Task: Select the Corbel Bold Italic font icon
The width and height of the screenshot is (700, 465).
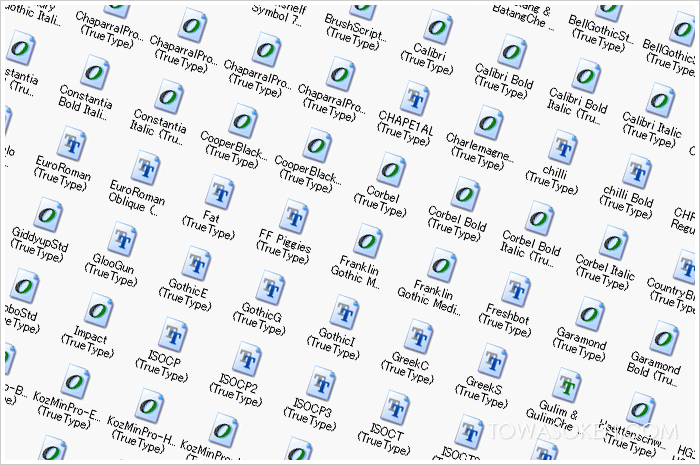Action: pyautogui.click(x=539, y=218)
